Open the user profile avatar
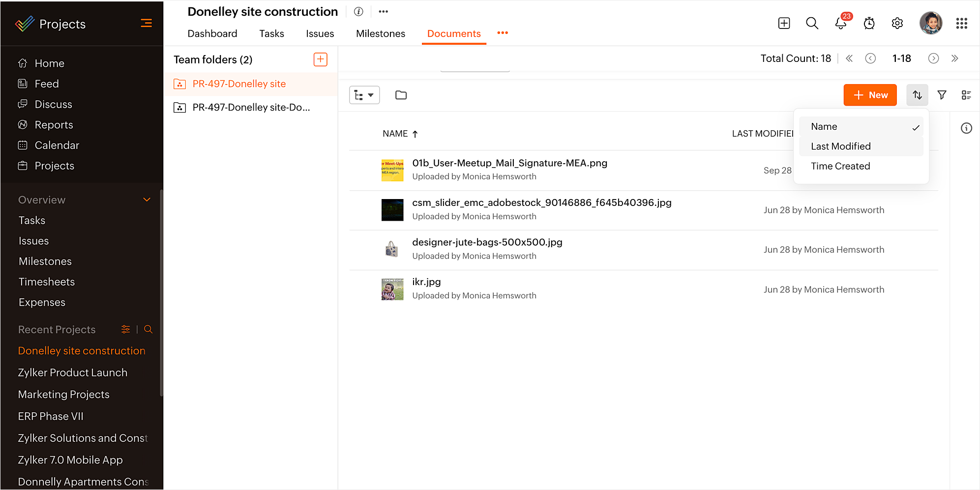 click(x=931, y=23)
